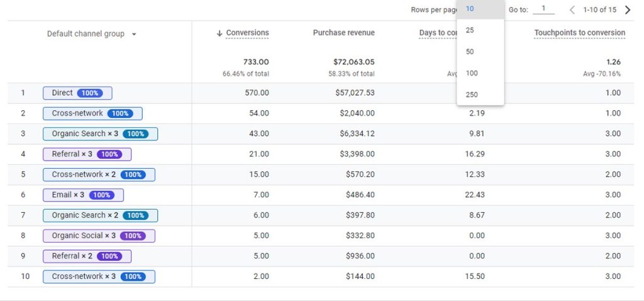Click the Organic Social × 3 path chip

click(x=99, y=236)
